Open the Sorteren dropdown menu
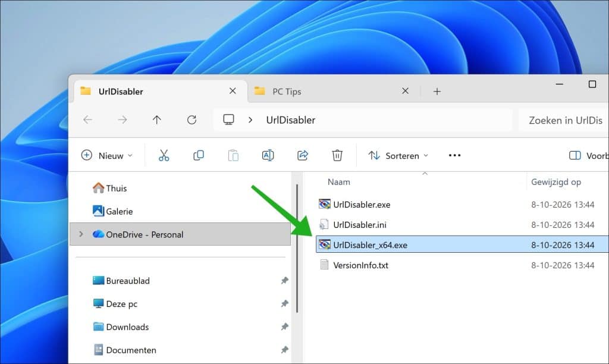 (x=398, y=155)
